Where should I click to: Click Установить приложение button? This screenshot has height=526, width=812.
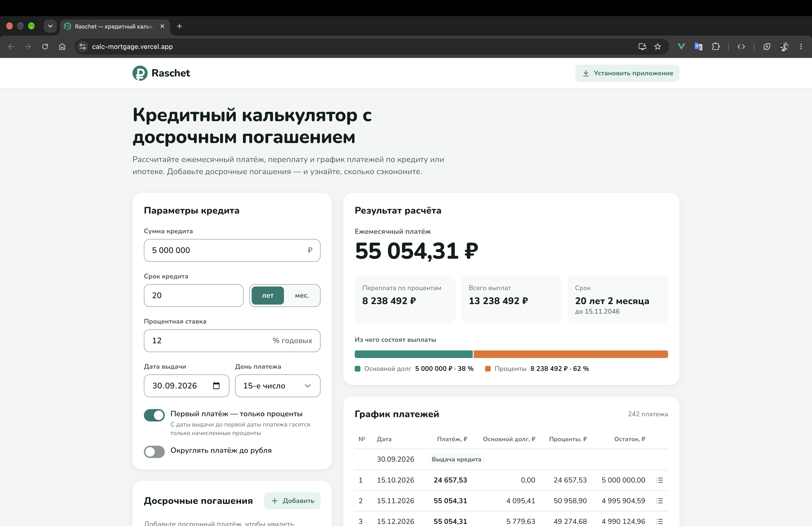pyautogui.click(x=627, y=73)
